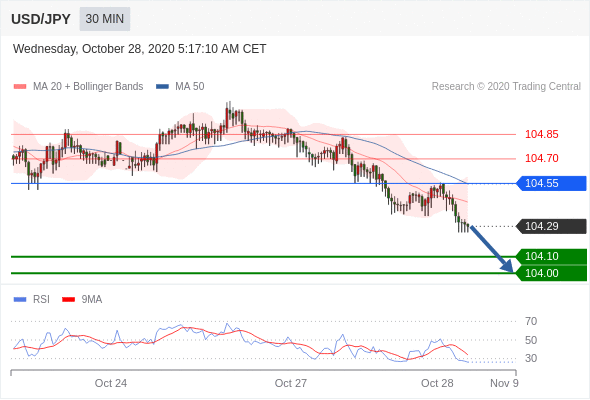
Task: Toggle the 9MA legend swatch
Action: pyautogui.click(x=68, y=300)
